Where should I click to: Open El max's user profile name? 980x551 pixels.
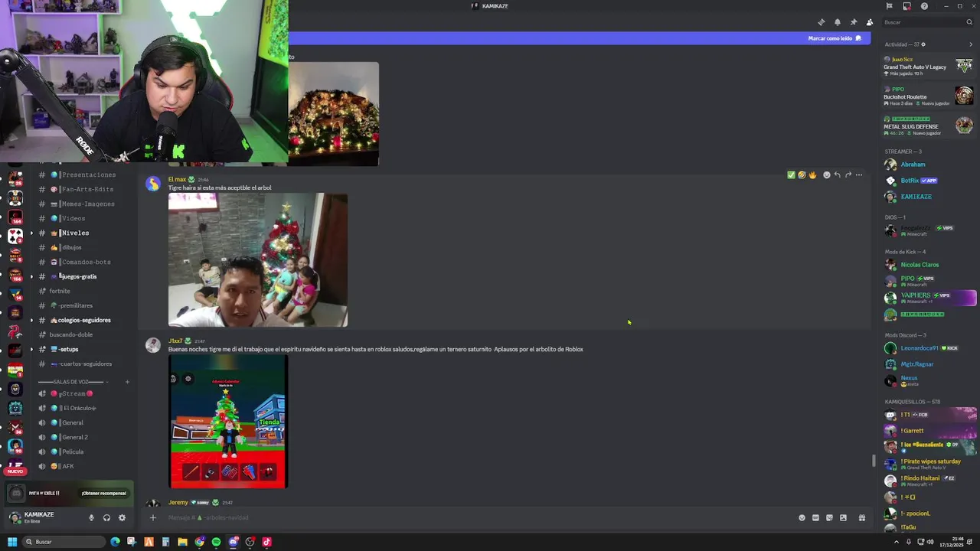(x=177, y=180)
